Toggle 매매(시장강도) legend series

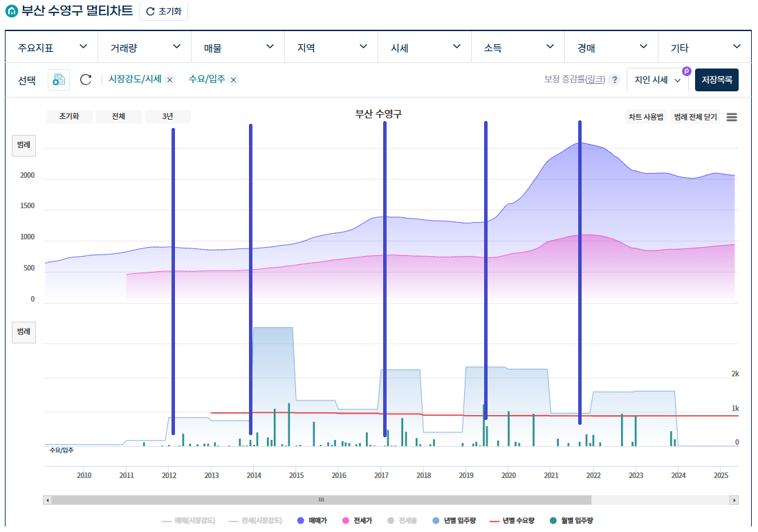[189, 521]
